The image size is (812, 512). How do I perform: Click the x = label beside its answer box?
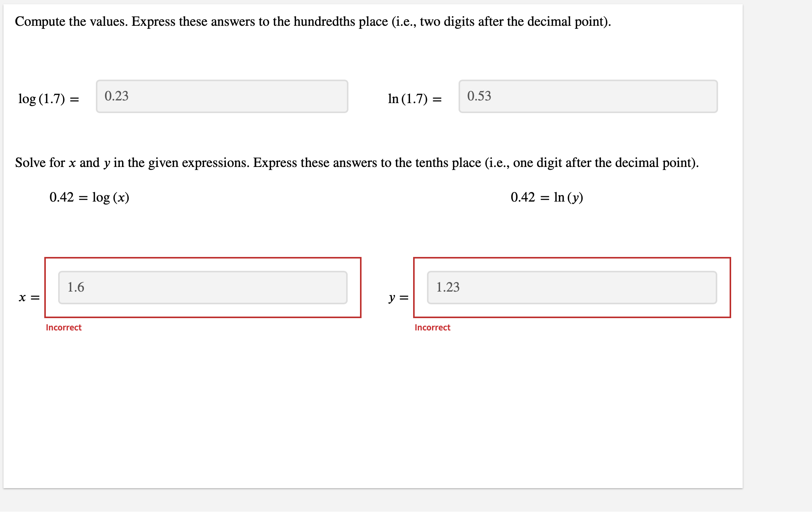point(29,297)
